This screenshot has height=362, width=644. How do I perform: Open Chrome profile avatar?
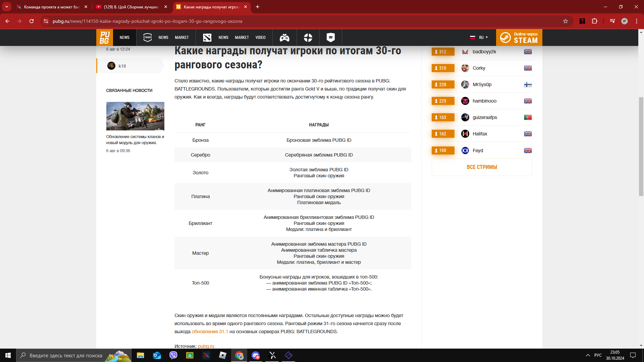[625, 21]
